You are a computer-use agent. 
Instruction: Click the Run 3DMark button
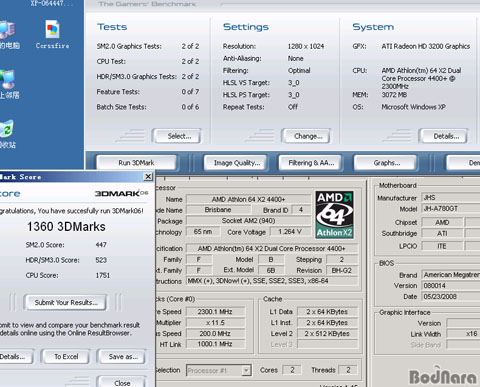136,163
